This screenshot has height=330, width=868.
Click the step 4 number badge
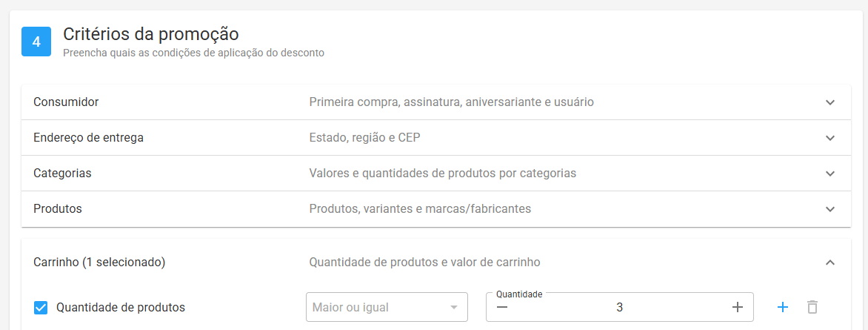pos(36,42)
